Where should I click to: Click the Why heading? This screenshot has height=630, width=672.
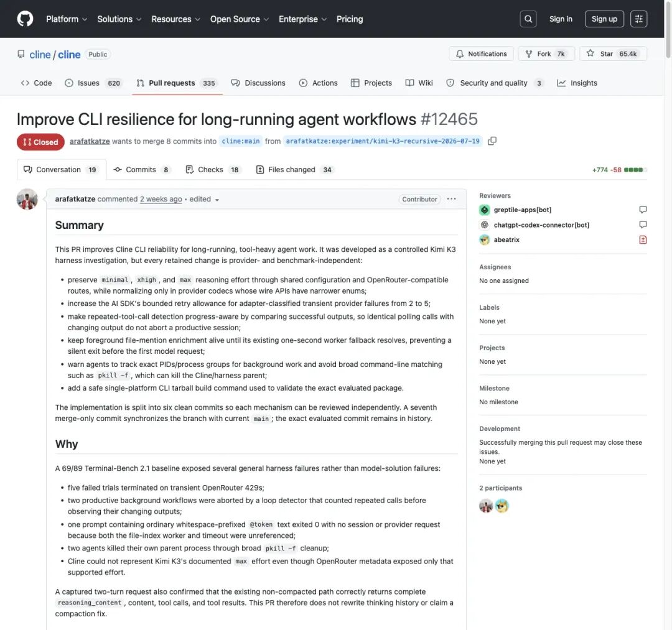(67, 443)
